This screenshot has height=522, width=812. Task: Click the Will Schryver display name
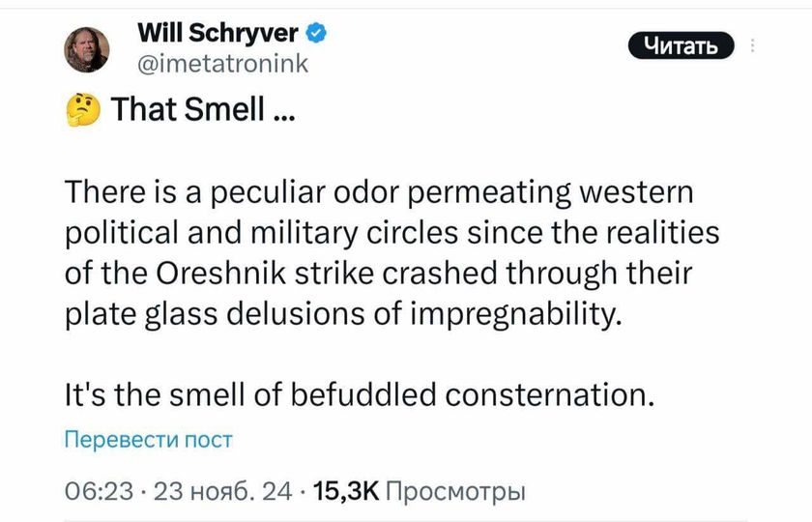click(x=219, y=34)
